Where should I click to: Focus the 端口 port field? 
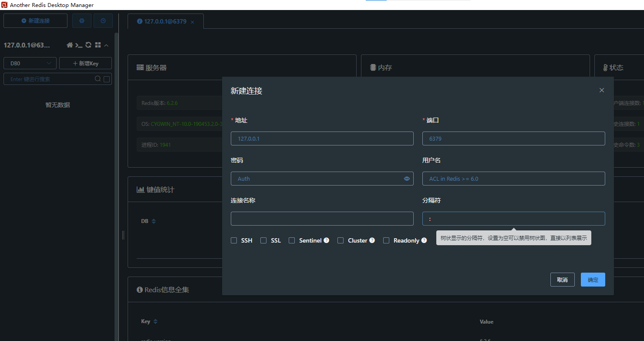[514, 138]
